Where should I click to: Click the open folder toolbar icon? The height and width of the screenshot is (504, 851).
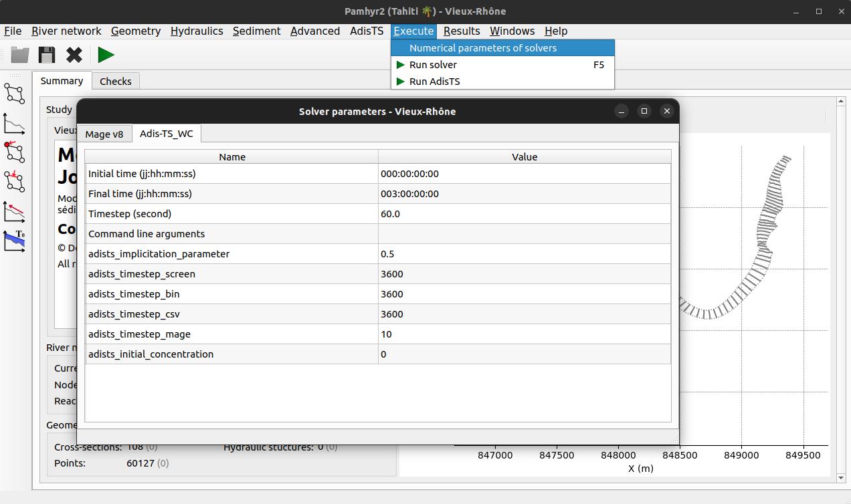pos(20,55)
